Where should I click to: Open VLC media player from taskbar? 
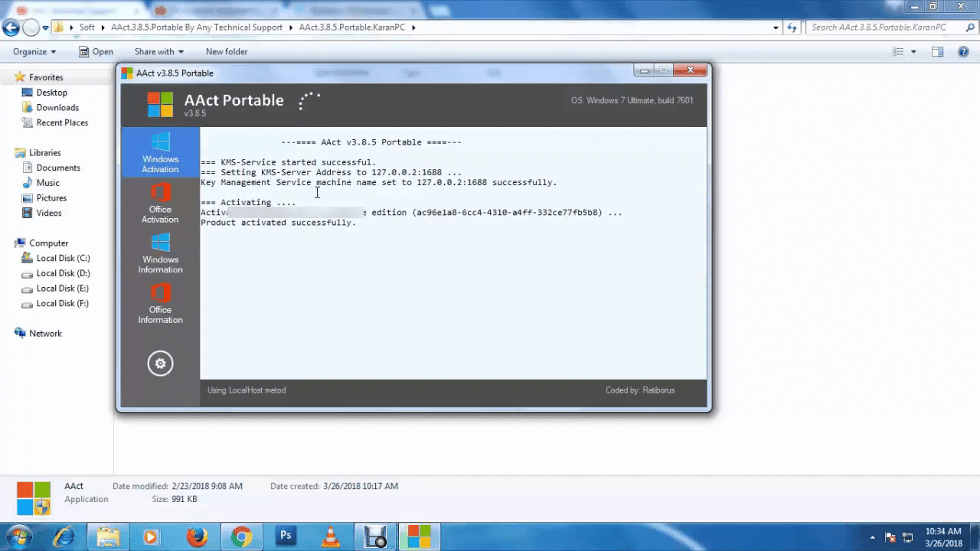[331, 537]
